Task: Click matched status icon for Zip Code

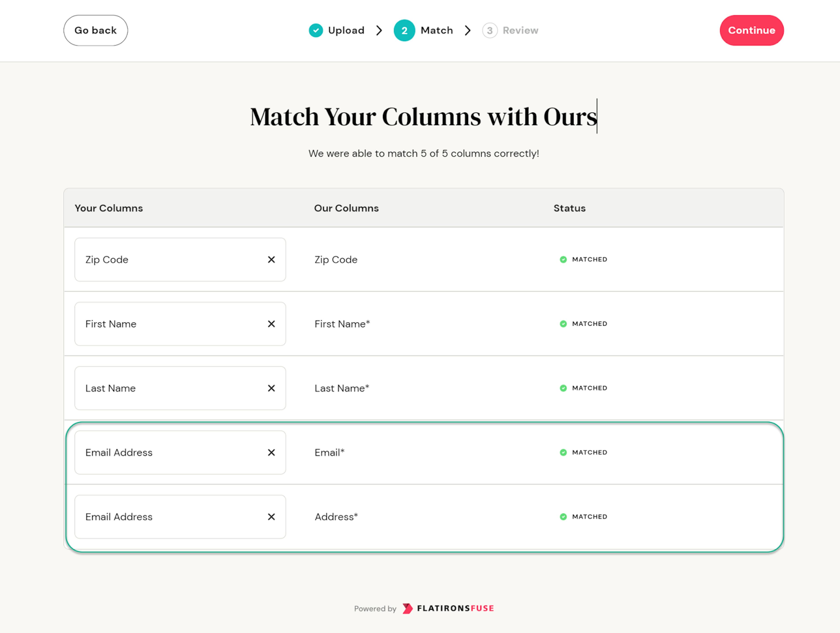Action: point(563,260)
